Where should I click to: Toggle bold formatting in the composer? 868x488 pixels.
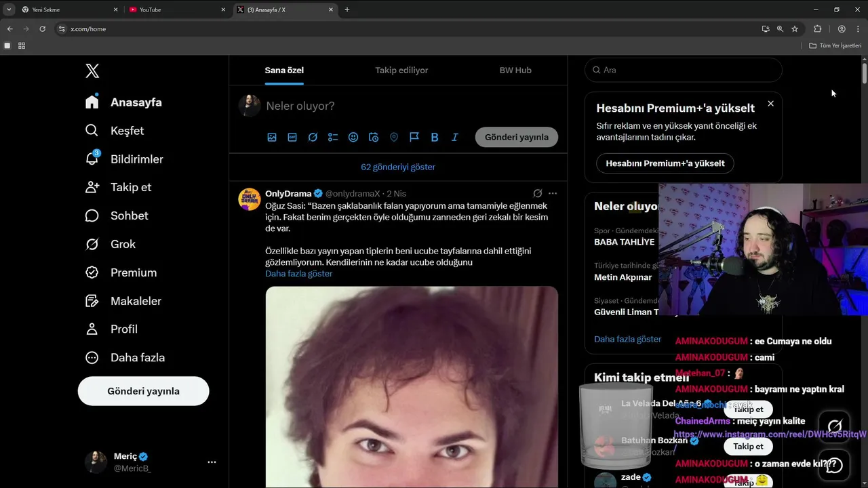coord(435,137)
